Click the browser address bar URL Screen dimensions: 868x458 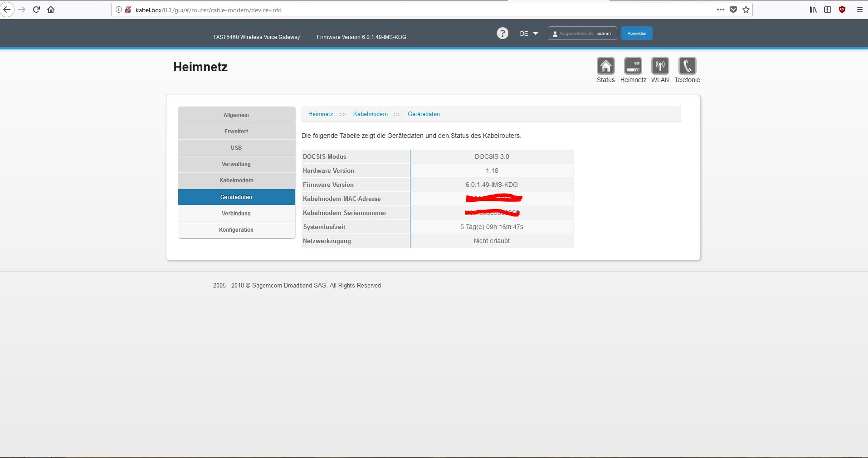pyautogui.click(x=208, y=10)
